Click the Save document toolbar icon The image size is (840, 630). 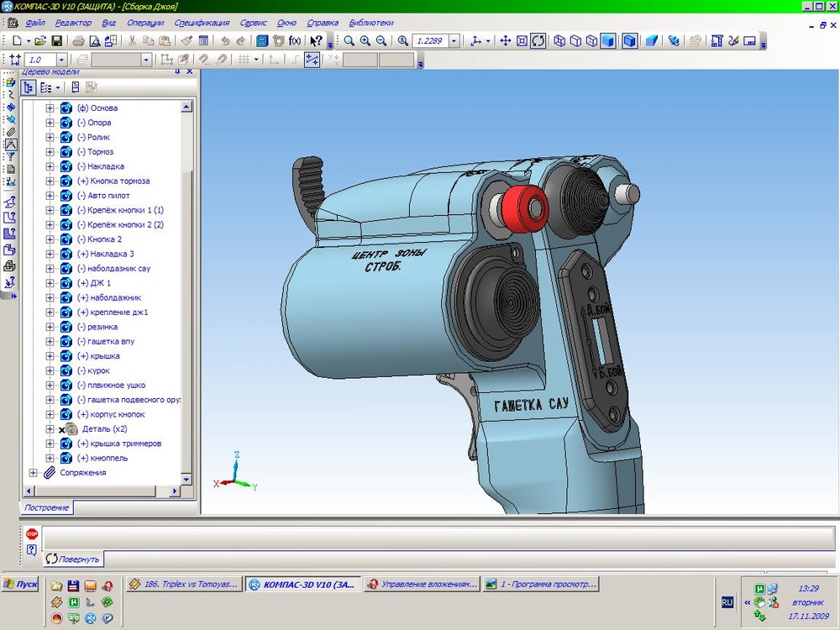56,40
